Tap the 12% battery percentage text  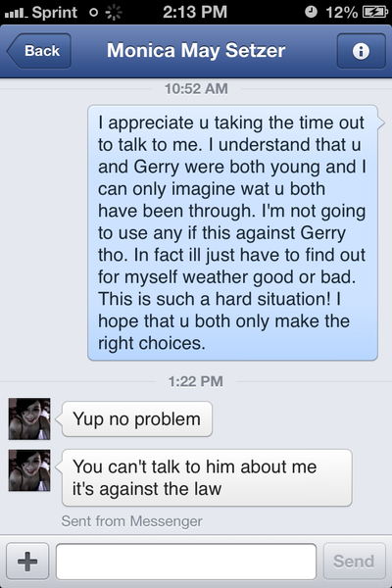[341, 13]
